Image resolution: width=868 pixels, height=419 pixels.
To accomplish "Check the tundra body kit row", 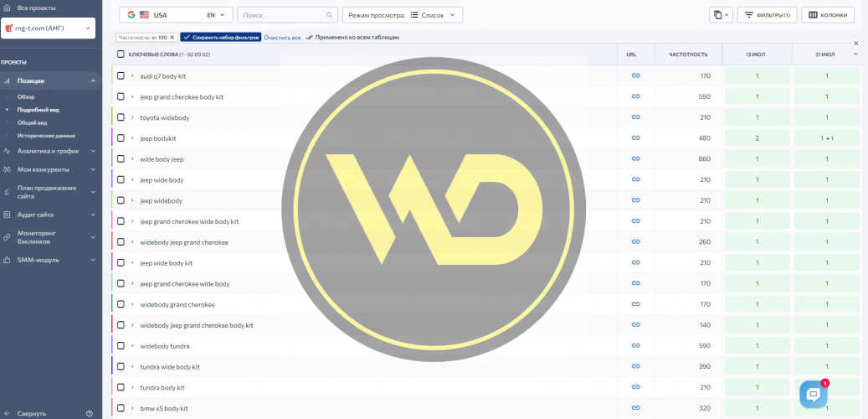I will (121, 387).
